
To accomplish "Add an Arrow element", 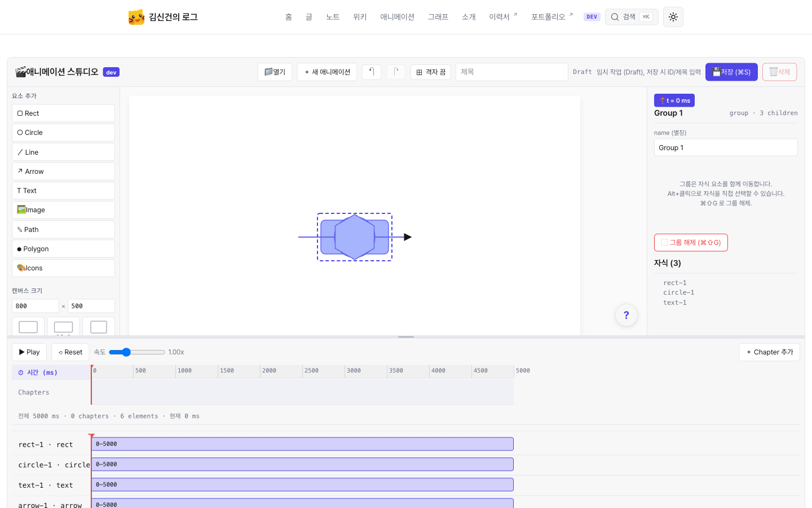I will [x=63, y=172].
